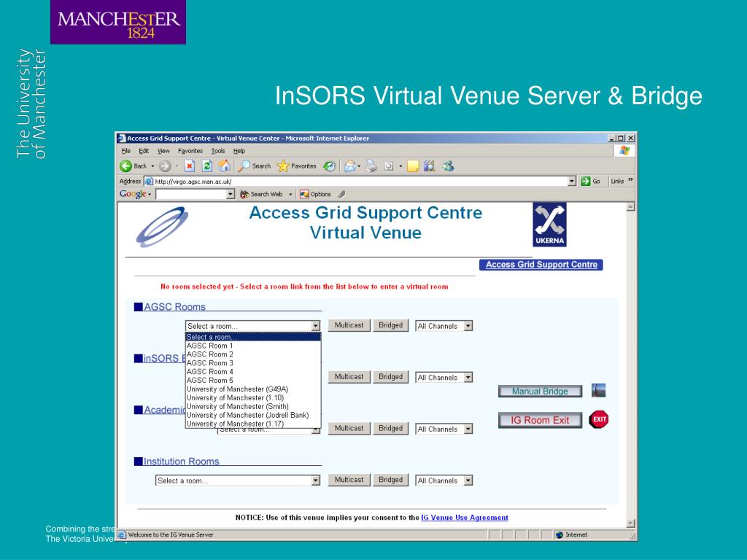This screenshot has width=747, height=560.
Task: Click the red EXIT stop-sign icon
Action: 599,419
